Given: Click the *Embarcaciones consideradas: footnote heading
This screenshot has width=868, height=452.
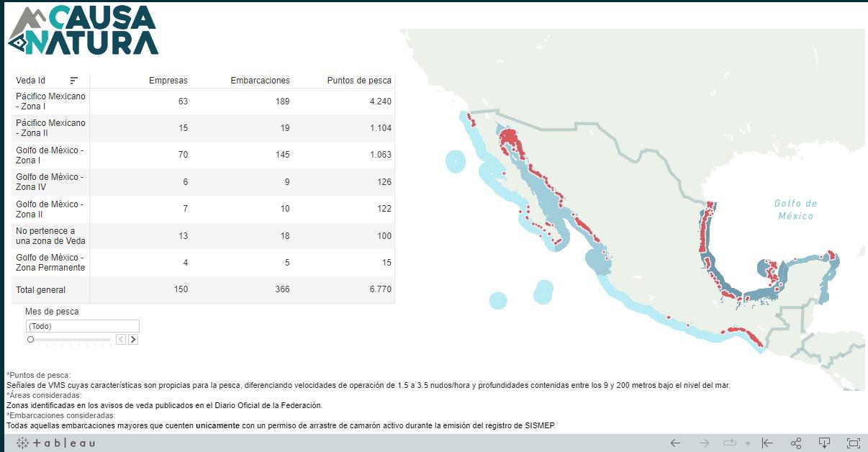Looking at the screenshot, I should 60,415.
